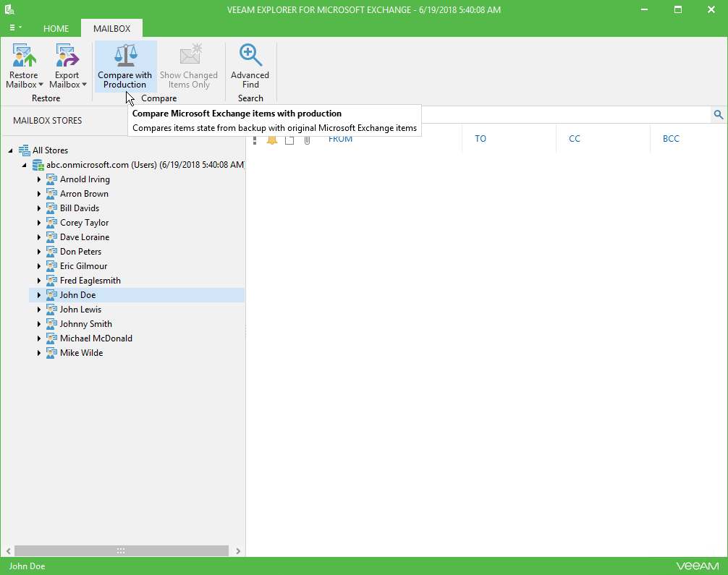Select Don Peters mailbox
728x575 pixels.
click(x=80, y=252)
